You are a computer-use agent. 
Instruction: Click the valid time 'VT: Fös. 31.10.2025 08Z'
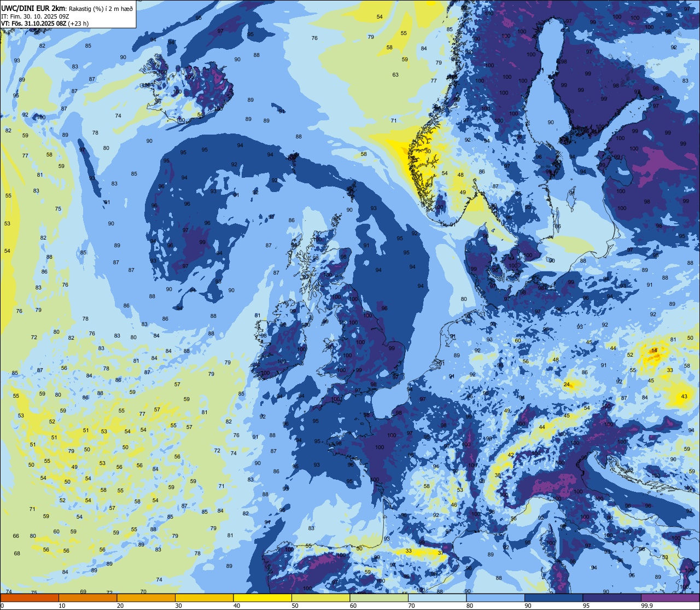34,24
